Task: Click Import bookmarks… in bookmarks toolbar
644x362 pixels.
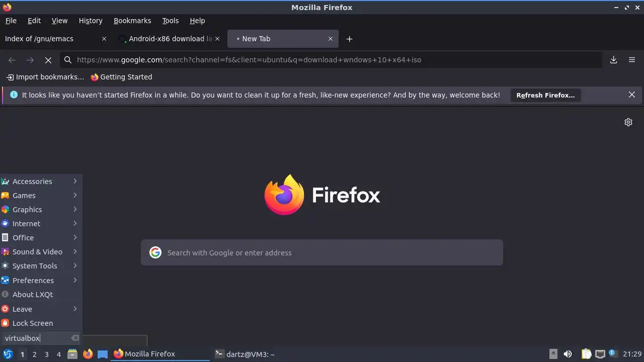Action: coord(45,77)
